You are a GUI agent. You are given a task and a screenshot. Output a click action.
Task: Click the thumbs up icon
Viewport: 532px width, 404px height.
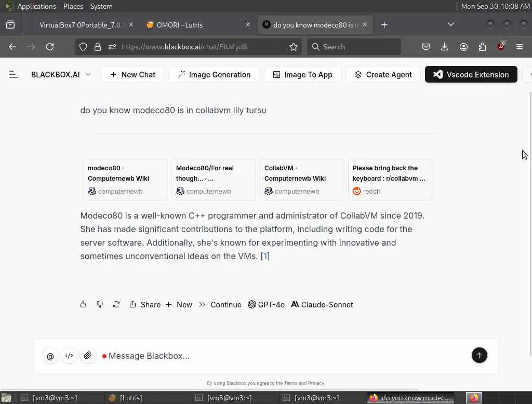(83, 304)
